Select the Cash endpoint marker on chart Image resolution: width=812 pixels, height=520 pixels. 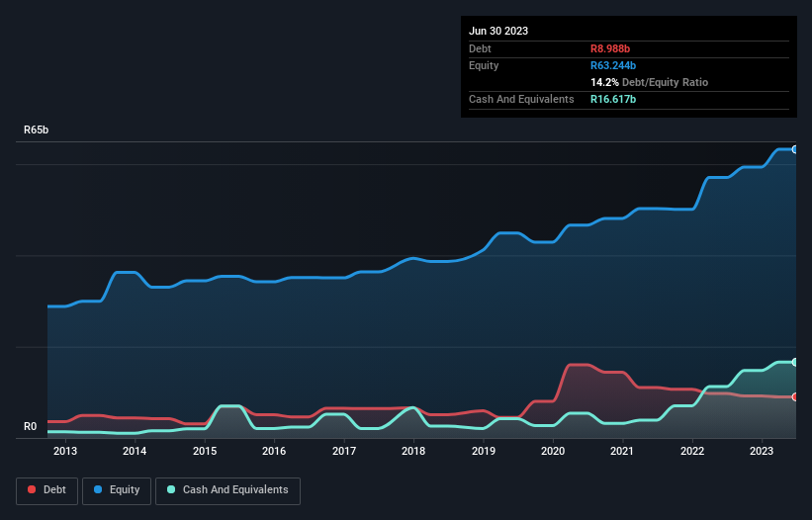click(794, 363)
